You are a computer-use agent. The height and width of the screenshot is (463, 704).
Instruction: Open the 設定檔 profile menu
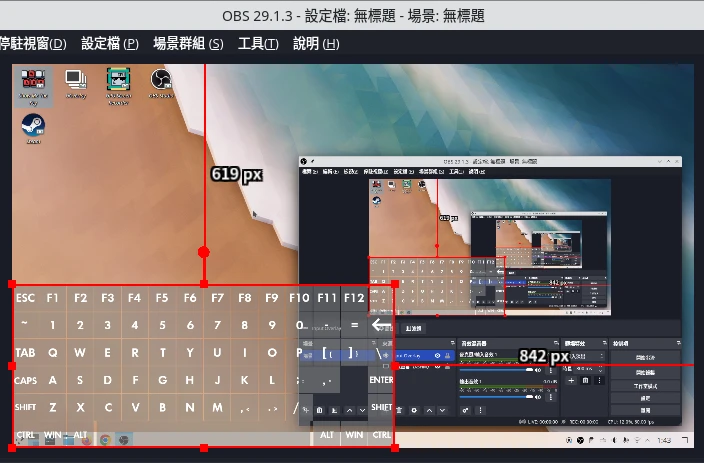(109, 44)
